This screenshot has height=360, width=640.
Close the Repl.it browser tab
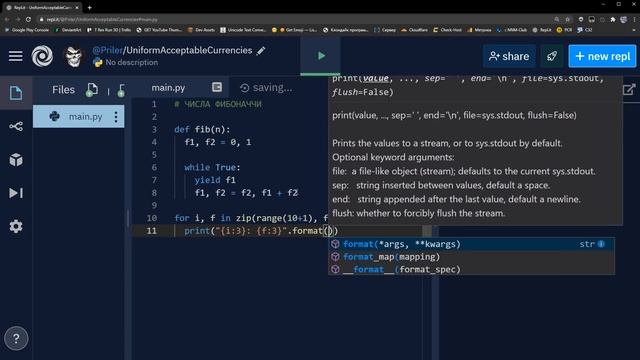click(77, 7)
